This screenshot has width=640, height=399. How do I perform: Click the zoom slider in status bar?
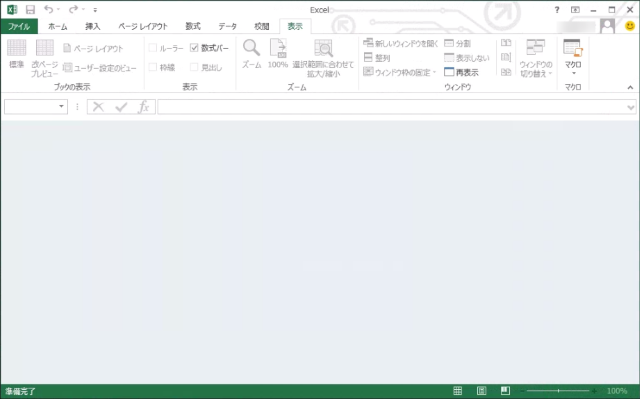tap(558, 391)
